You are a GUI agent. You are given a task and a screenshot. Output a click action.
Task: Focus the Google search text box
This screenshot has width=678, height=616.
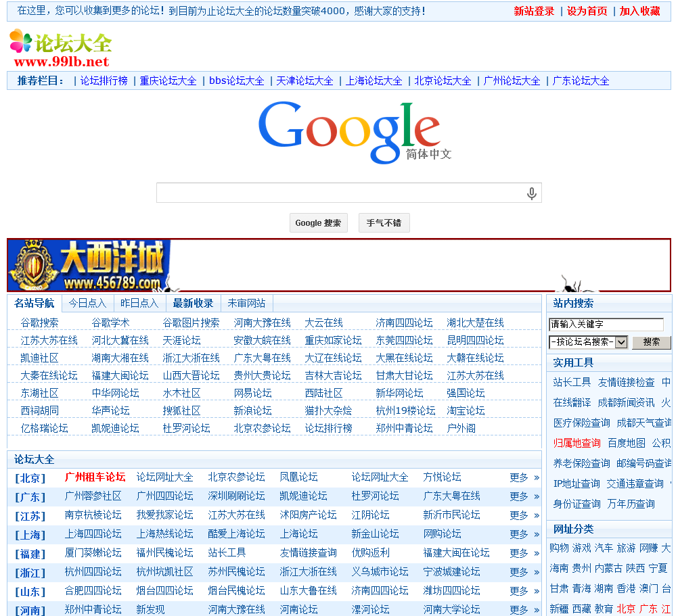(x=348, y=193)
